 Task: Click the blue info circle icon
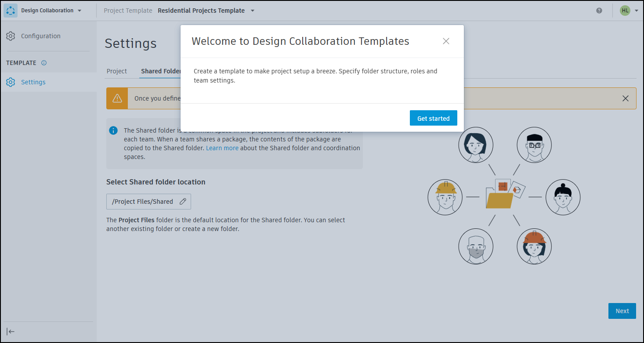pyautogui.click(x=113, y=130)
